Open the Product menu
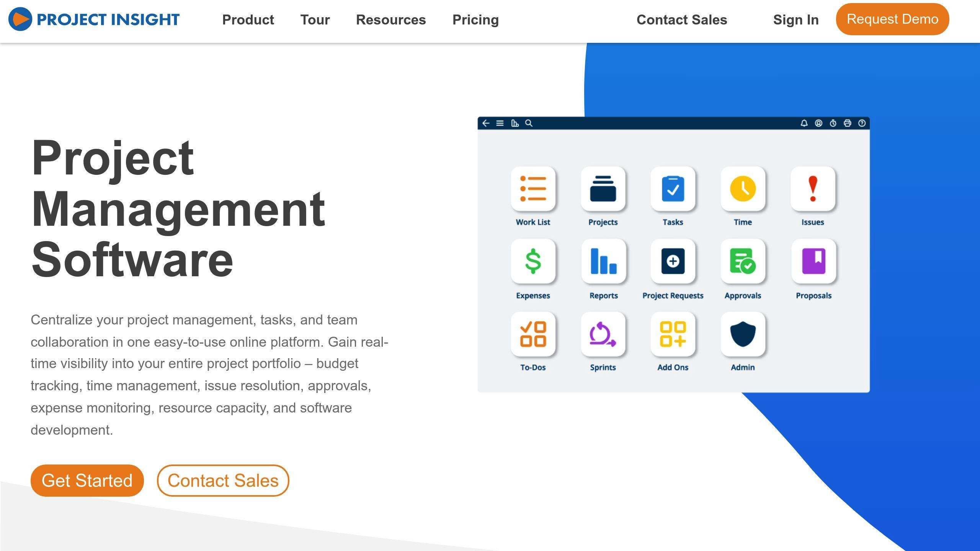 coord(248,20)
